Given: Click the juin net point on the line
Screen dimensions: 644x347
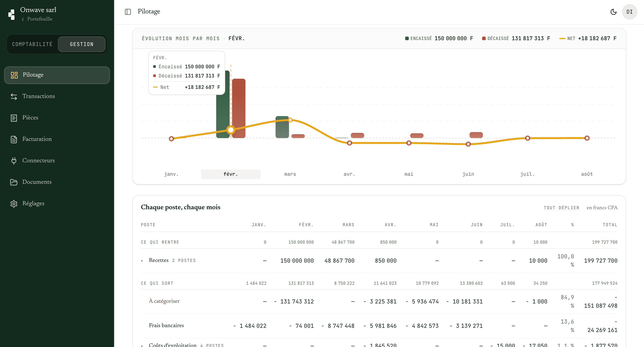Looking at the screenshot, I should pyautogui.click(x=468, y=144).
